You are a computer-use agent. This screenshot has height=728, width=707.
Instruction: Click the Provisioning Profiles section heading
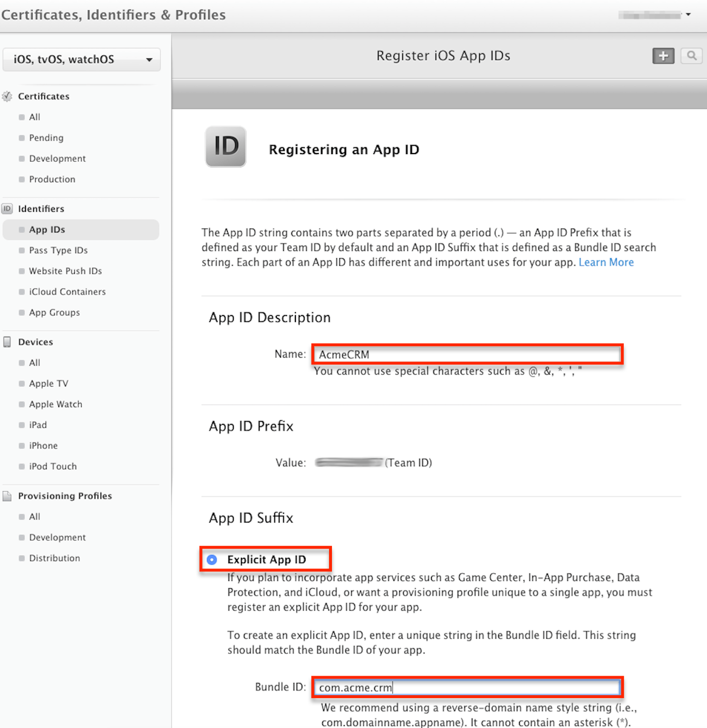tap(65, 496)
